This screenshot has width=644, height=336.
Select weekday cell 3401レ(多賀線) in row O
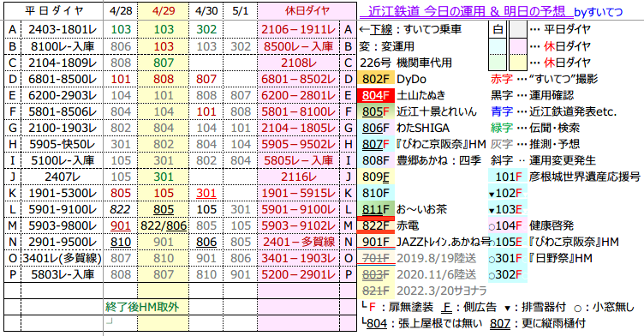click(62, 258)
